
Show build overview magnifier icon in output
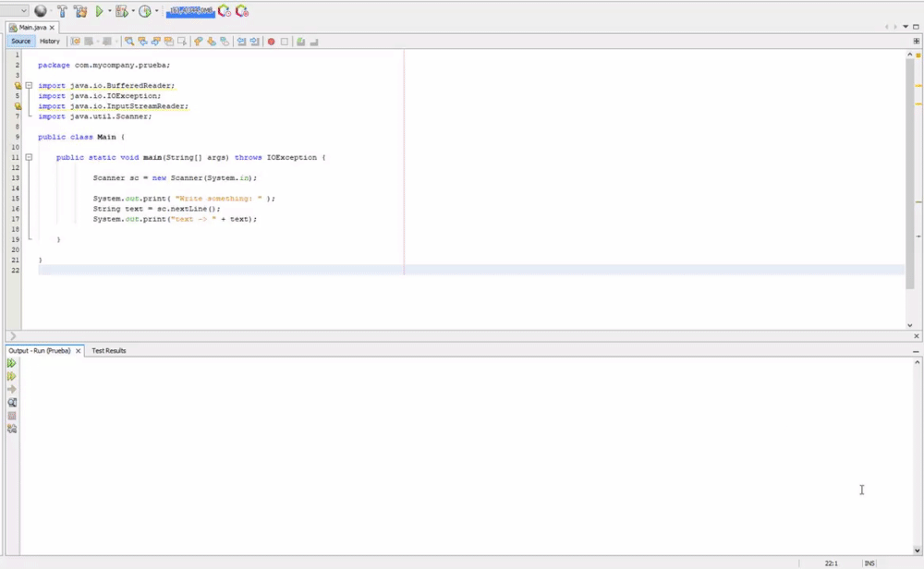coord(12,403)
